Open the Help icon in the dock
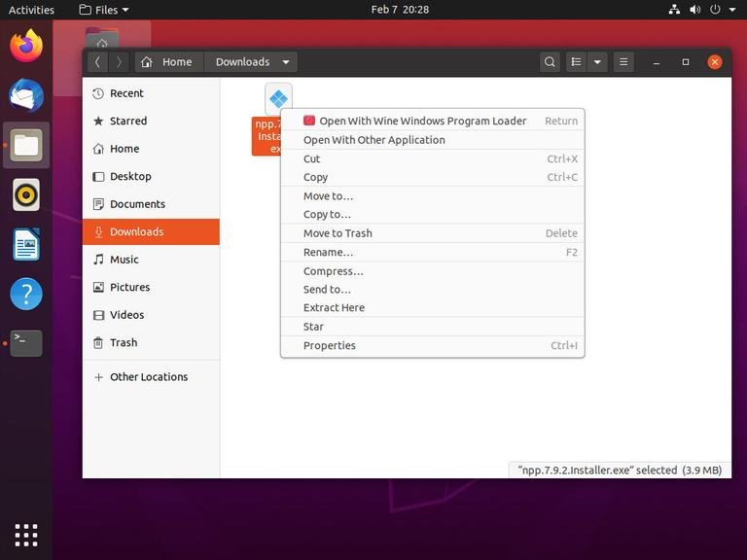The image size is (747, 560). pos(26,293)
